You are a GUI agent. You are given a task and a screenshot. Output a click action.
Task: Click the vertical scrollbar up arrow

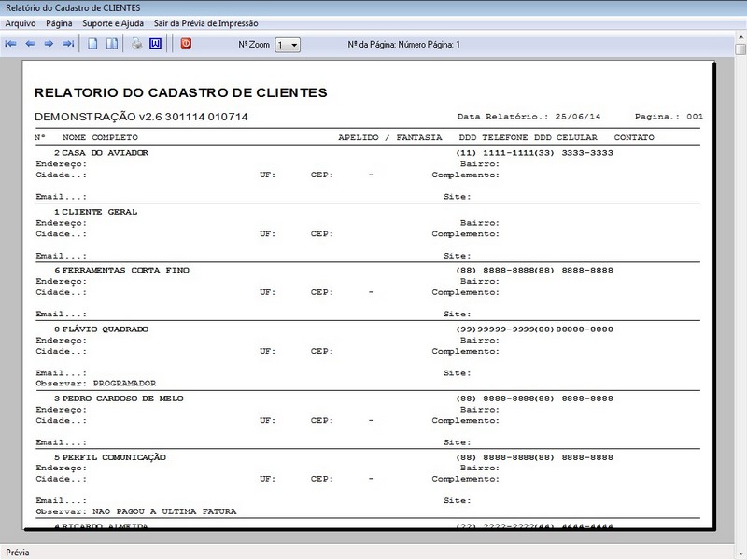740,49
